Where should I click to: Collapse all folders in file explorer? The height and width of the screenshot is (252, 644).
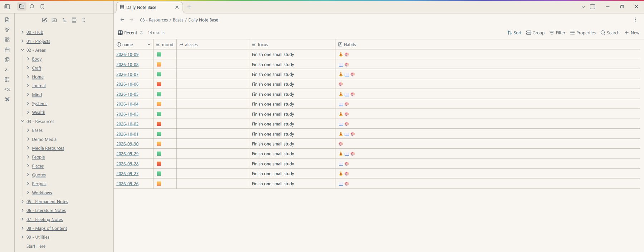[84, 20]
